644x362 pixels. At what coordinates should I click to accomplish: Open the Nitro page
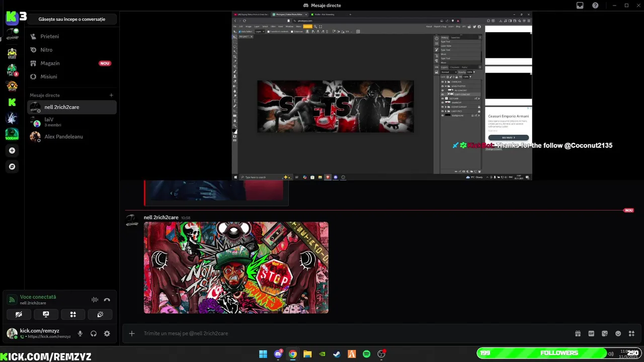[72, 50]
